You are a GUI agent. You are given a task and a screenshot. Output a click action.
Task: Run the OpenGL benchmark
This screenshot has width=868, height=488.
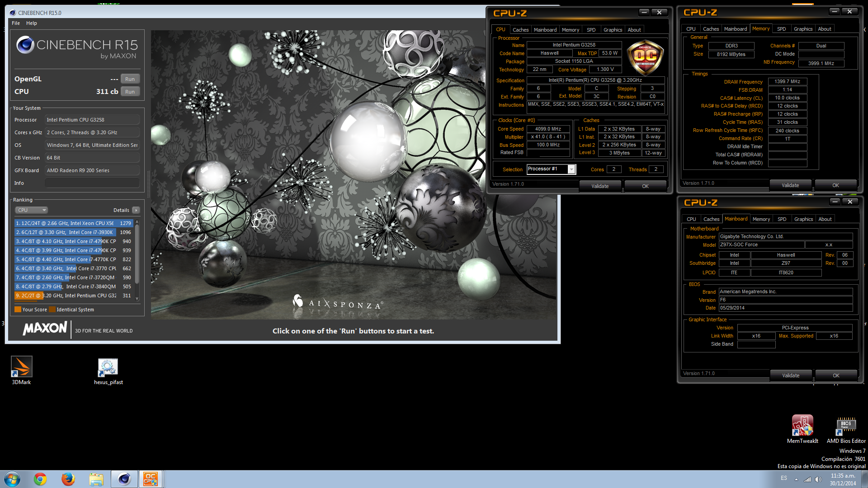tap(130, 79)
